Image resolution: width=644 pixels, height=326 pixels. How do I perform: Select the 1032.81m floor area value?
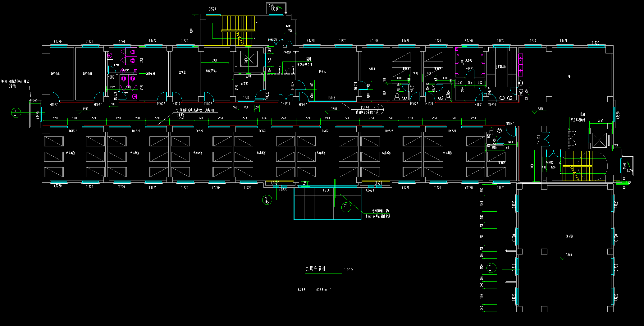click(321, 290)
